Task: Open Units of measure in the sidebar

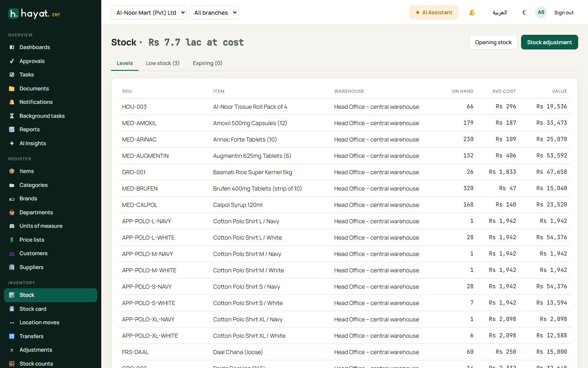Action: tap(51, 226)
